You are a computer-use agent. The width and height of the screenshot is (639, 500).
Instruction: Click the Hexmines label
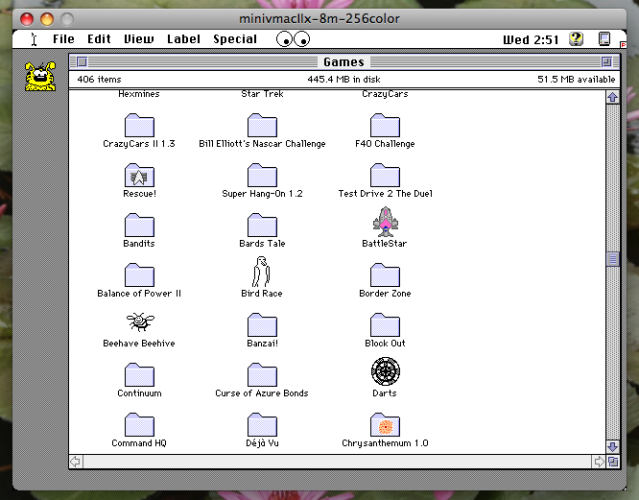(139, 94)
